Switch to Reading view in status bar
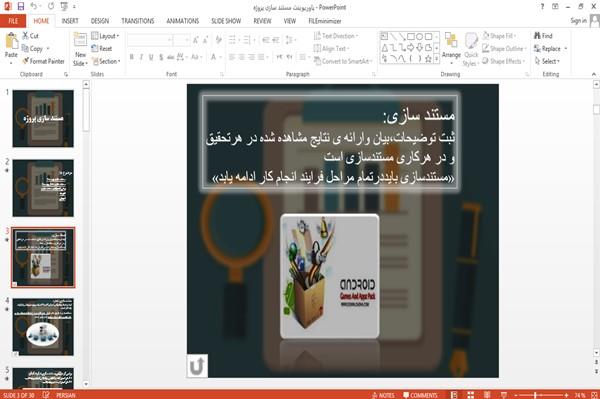This screenshot has height=399, width=600. [487, 395]
